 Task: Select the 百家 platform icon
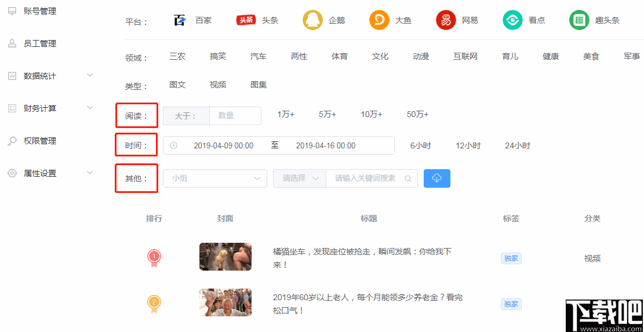(x=180, y=20)
